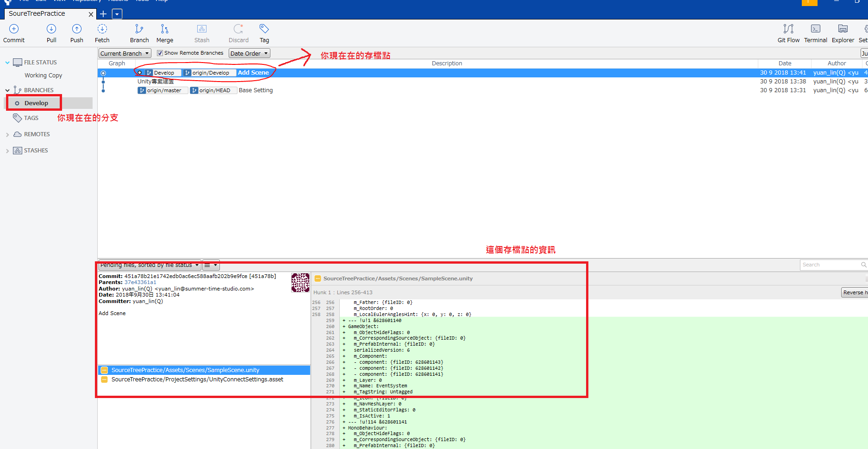This screenshot has width=868, height=449.
Task: Open a new tab with plus button
Action: (x=103, y=14)
